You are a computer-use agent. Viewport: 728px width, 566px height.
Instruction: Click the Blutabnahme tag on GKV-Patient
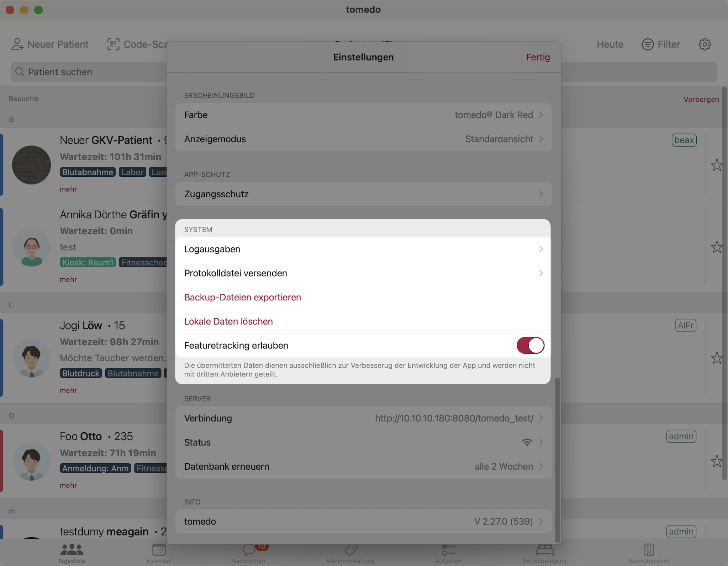pyautogui.click(x=88, y=172)
